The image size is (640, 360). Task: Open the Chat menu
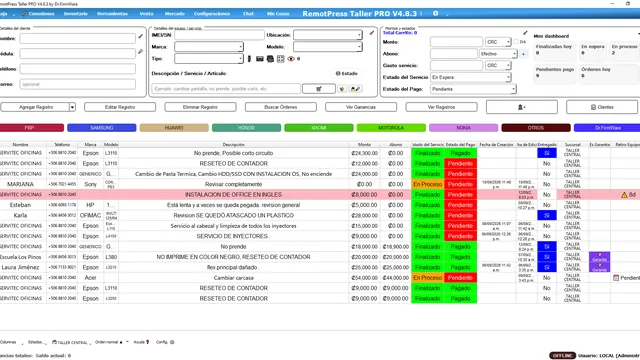click(x=248, y=13)
